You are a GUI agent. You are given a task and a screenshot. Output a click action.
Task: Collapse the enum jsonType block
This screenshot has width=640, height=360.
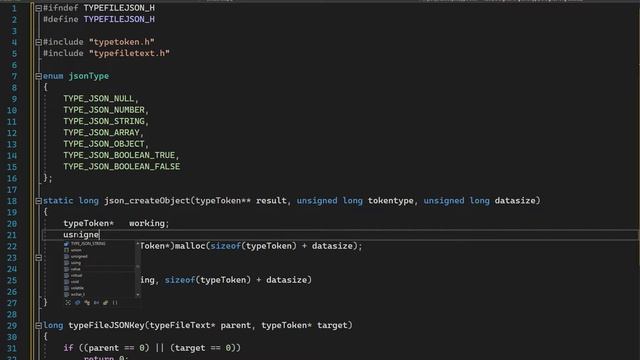point(38,76)
